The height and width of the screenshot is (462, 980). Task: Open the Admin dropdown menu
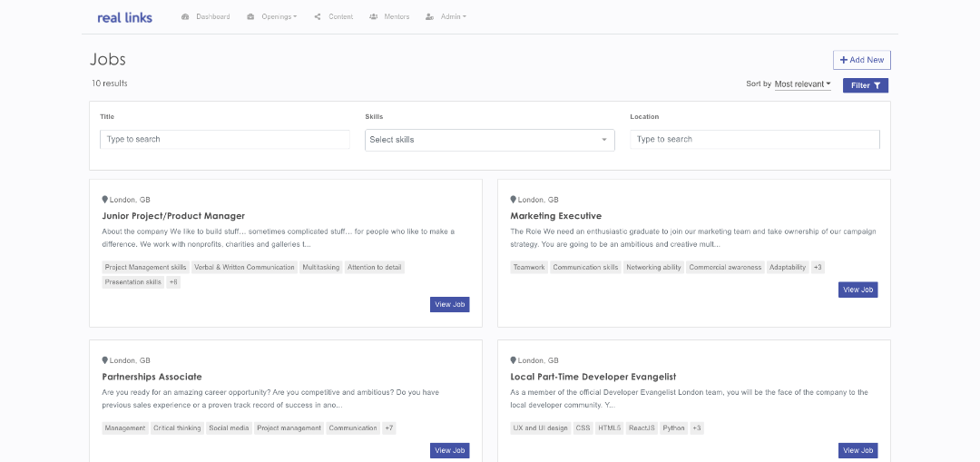453,17
